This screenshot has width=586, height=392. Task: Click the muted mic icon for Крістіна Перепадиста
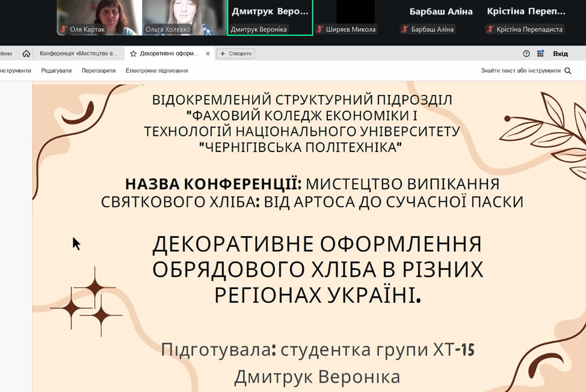pos(491,29)
